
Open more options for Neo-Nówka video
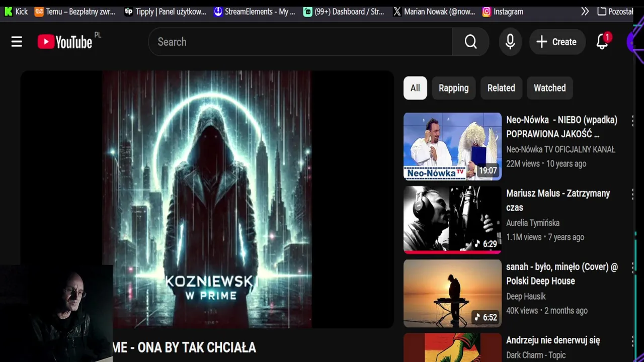click(632, 121)
